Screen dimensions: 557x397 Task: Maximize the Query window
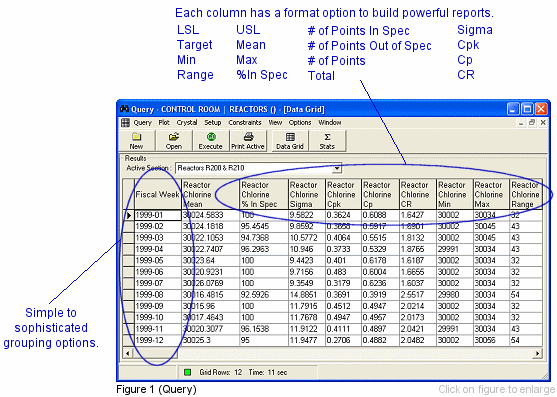coord(527,109)
